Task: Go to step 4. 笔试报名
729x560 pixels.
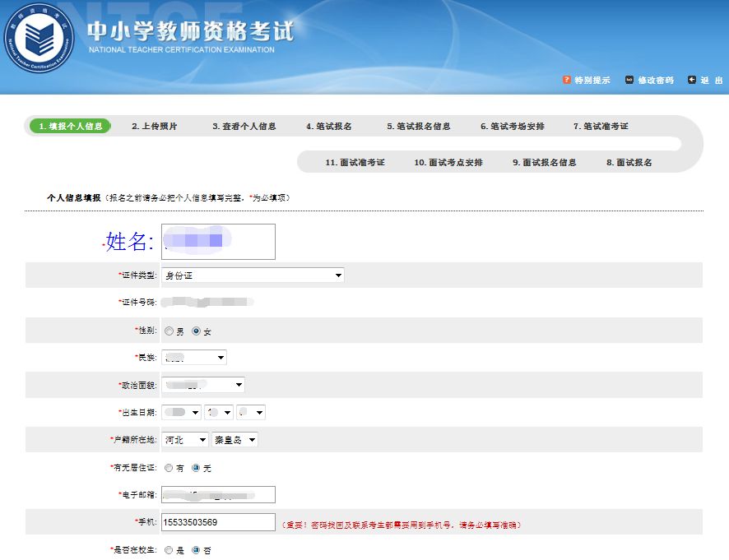Action: click(x=328, y=127)
